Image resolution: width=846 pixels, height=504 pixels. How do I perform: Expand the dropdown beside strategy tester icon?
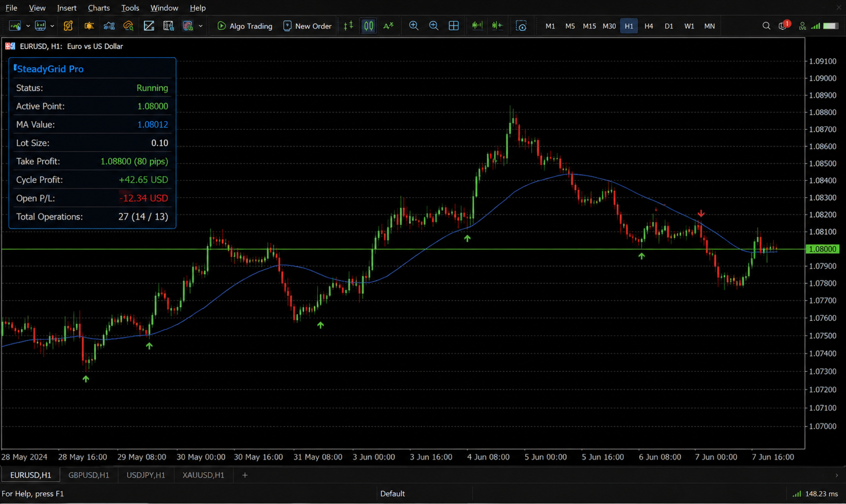[x=201, y=26]
